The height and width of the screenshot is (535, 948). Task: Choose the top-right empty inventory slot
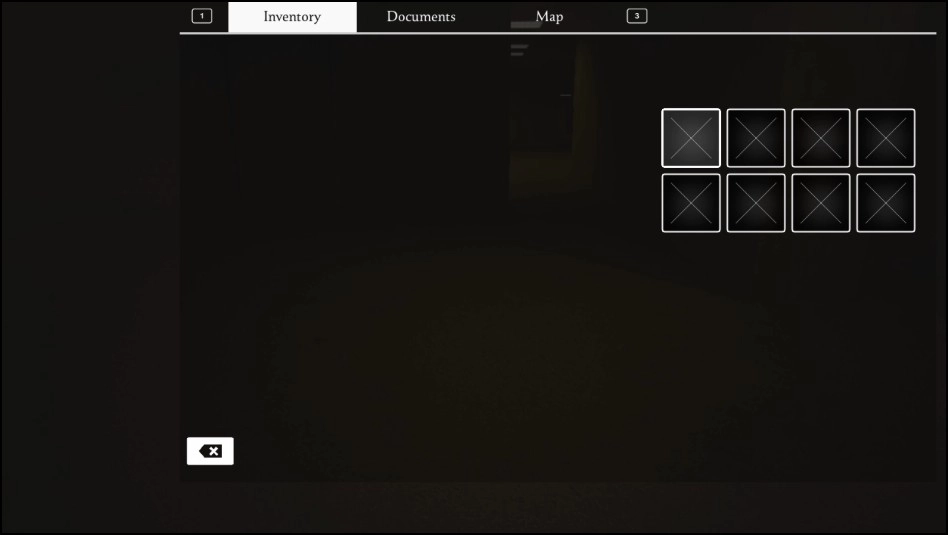click(886, 138)
